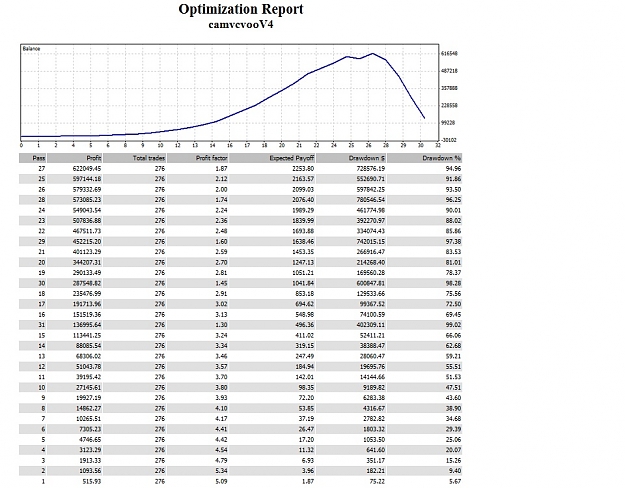Select profit value 1913.33
The width and height of the screenshot is (625, 488).
click(x=90, y=460)
